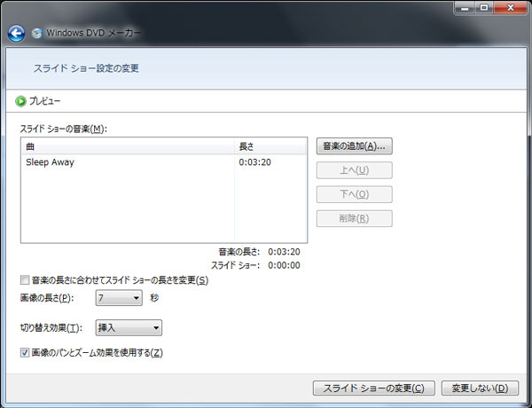This screenshot has height=408, width=532.
Task: Go back with the blue arrow button
Action: pyautogui.click(x=16, y=34)
